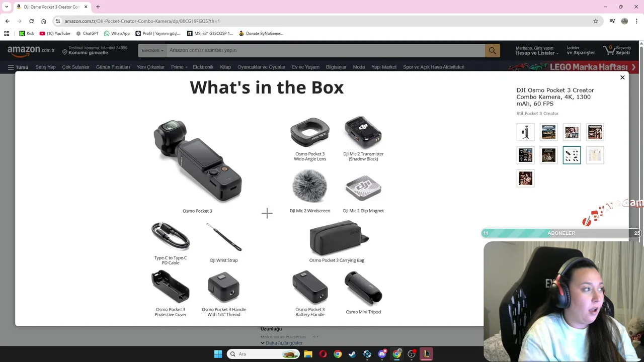Open Çok Satanlar in the nav bar
The height and width of the screenshot is (362, 644).
(x=75, y=67)
